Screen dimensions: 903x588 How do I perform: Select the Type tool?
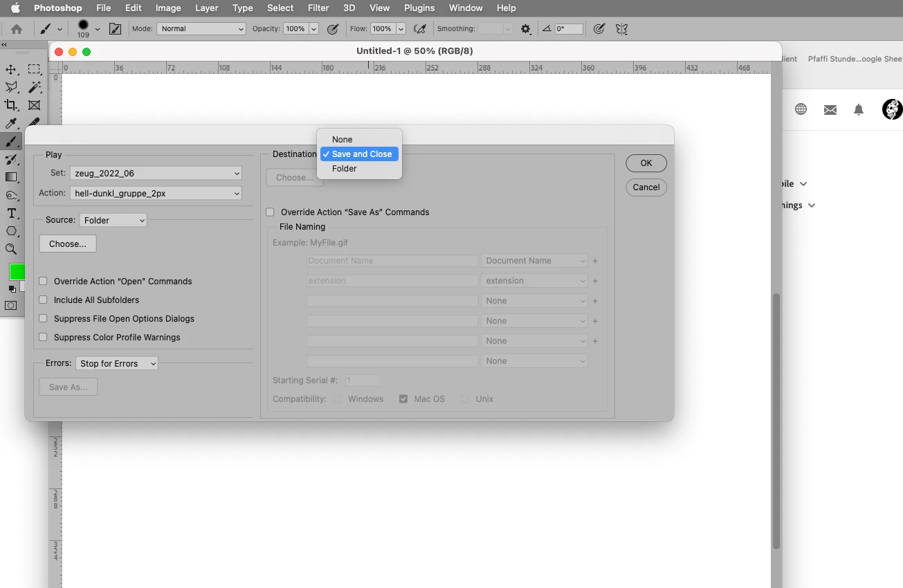(12, 213)
